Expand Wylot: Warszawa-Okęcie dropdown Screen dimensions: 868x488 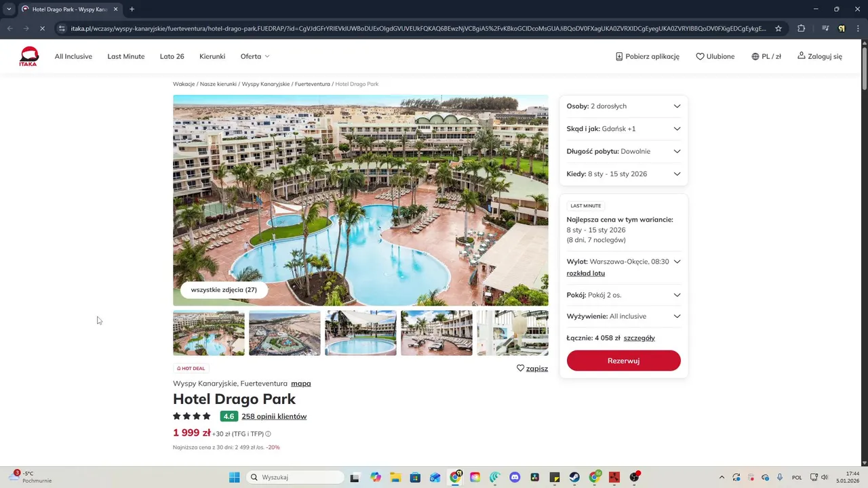623,262
